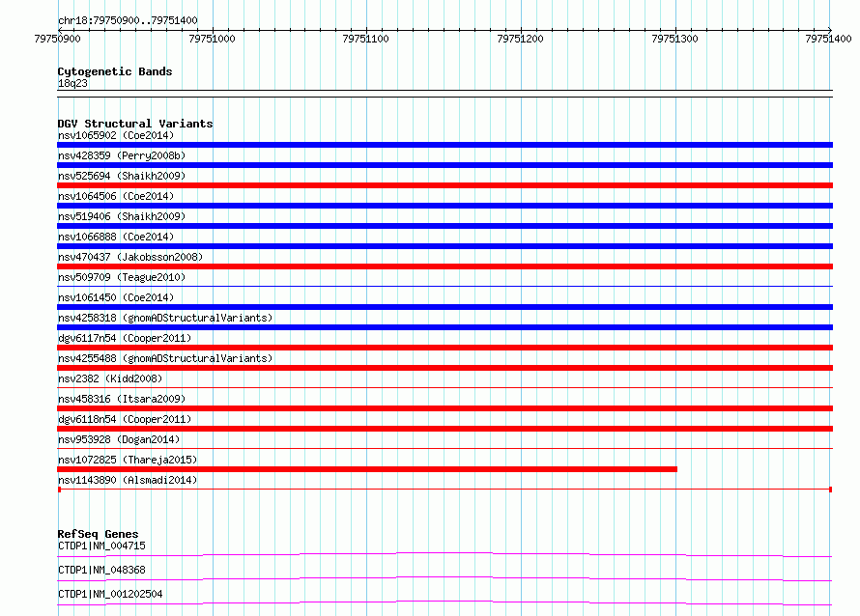Open variant nsv509709 (Teague2010) label
The height and width of the screenshot is (616, 860).
(x=122, y=277)
